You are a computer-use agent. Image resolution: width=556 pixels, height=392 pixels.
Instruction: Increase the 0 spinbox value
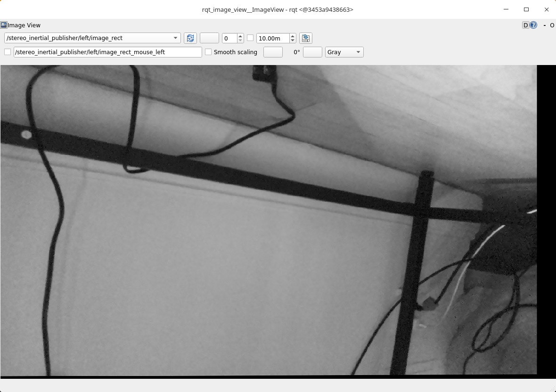tap(240, 36)
